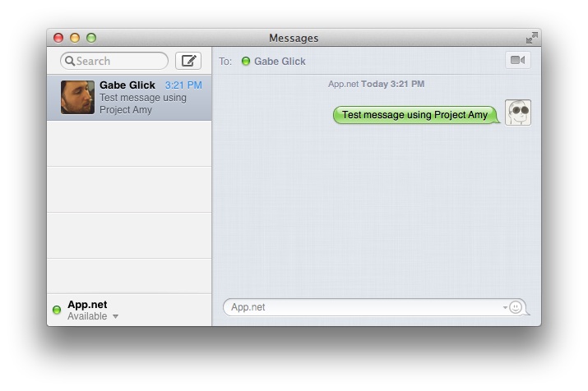Click the sunglasses avatar next to message bubble
The height and width of the screenshot is (391, 588).
pyautogui.click(x=517, y=113)
